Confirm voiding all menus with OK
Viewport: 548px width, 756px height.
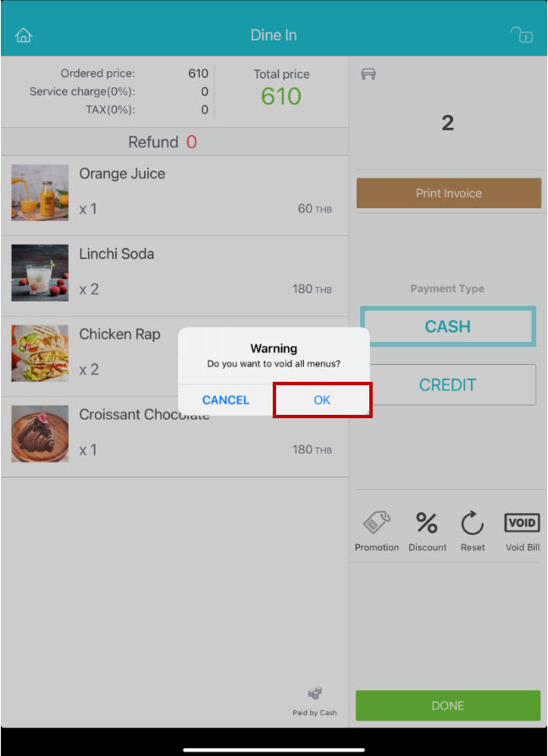(x=322, y=400)
